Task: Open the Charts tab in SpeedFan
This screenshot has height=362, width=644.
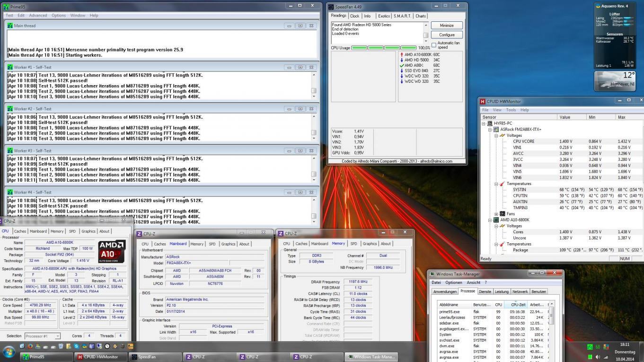Action: (421, 16)
